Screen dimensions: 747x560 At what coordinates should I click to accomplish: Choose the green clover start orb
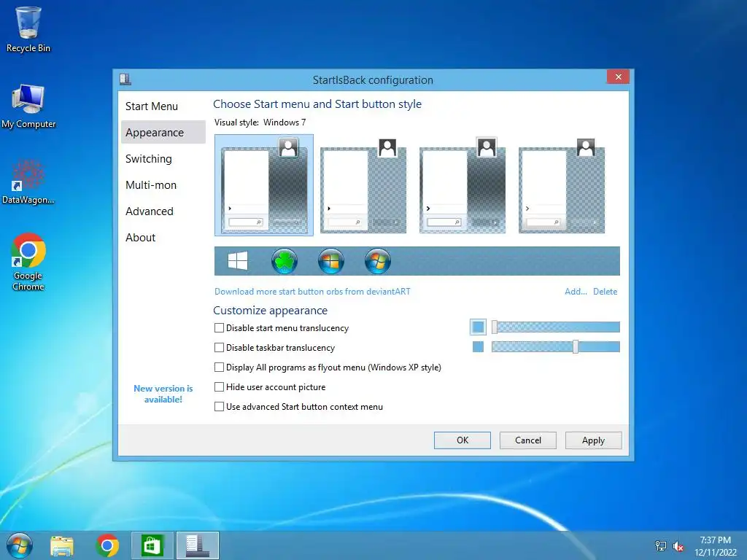click(x=285, y=261)
